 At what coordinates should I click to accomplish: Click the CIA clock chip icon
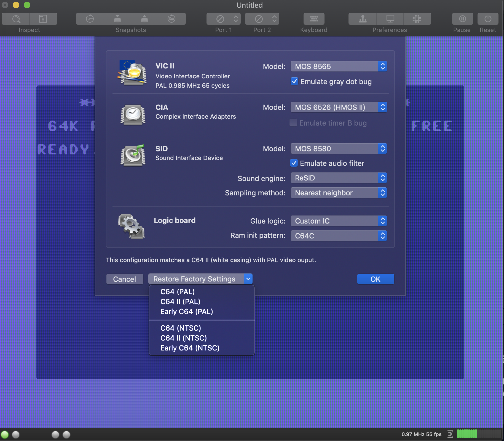coord(133,115)
